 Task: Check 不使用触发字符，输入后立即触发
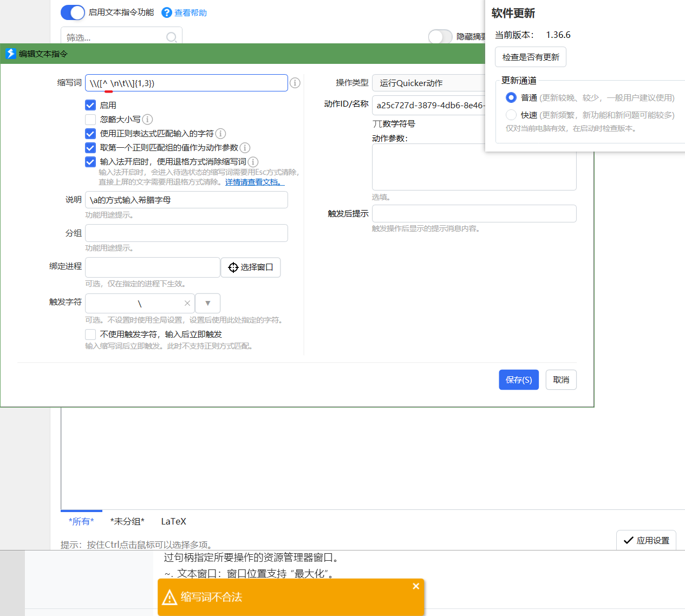pyautogui.click(x=90, y=334)
